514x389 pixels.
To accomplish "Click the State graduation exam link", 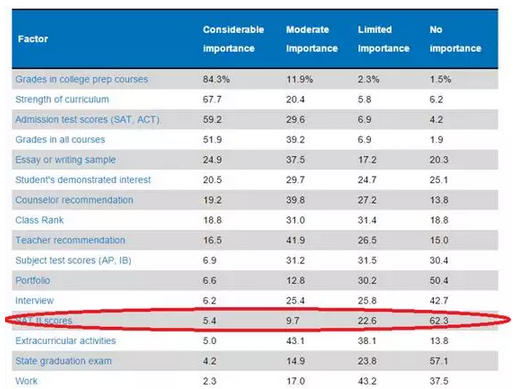I will pyautogui.click(x=64, y=361).
